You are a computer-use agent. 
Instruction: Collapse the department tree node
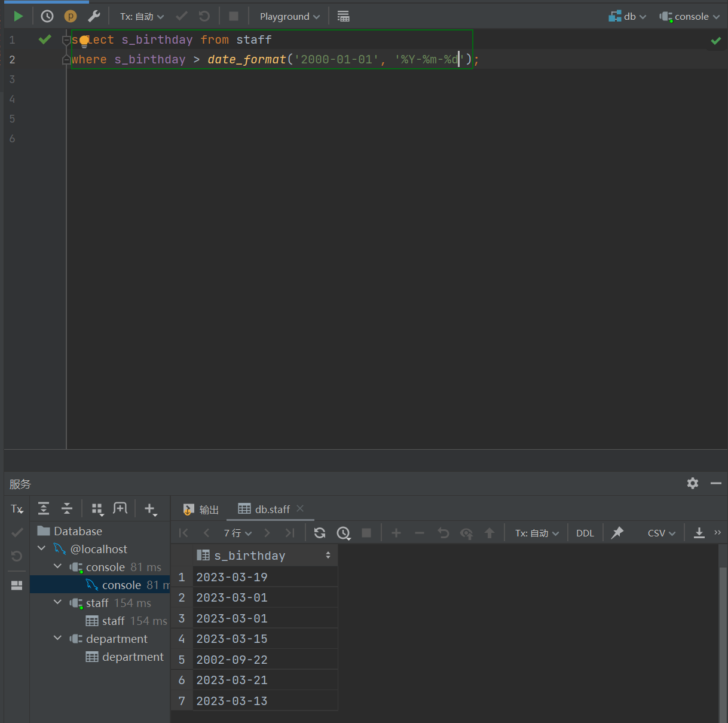[57, 638]
